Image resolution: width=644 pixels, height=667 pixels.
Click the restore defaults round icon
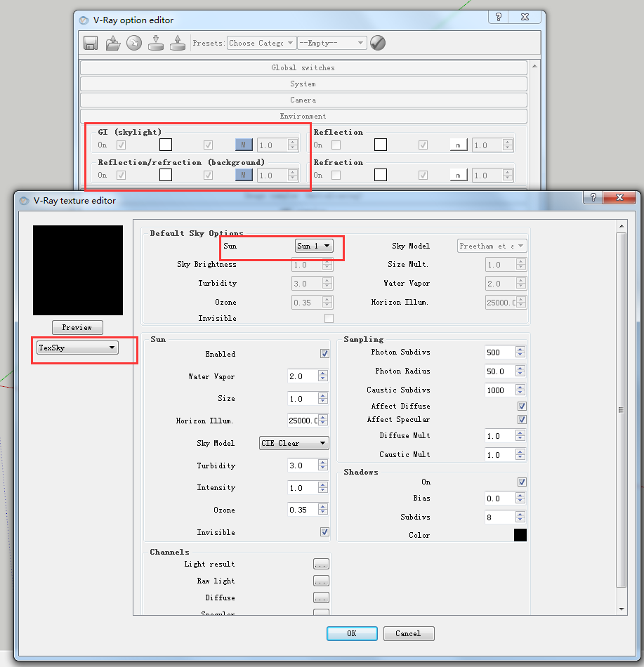134,43
